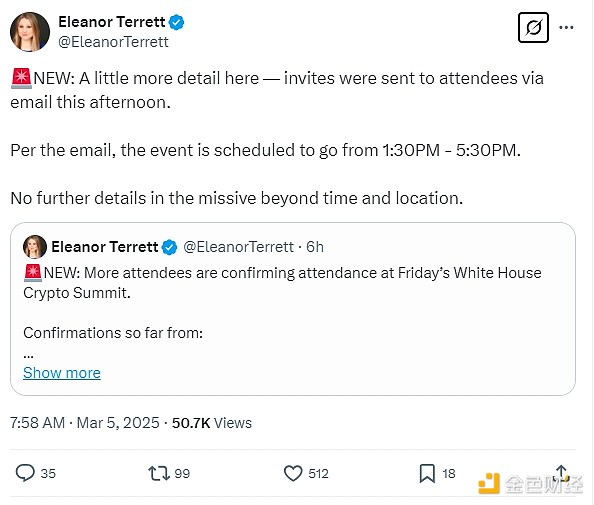Bookmark the tweet with the bookmark icon
Image resolution: width=594 pixels, height=505 pixels.
pyautogui.click(x=427, y=473)
